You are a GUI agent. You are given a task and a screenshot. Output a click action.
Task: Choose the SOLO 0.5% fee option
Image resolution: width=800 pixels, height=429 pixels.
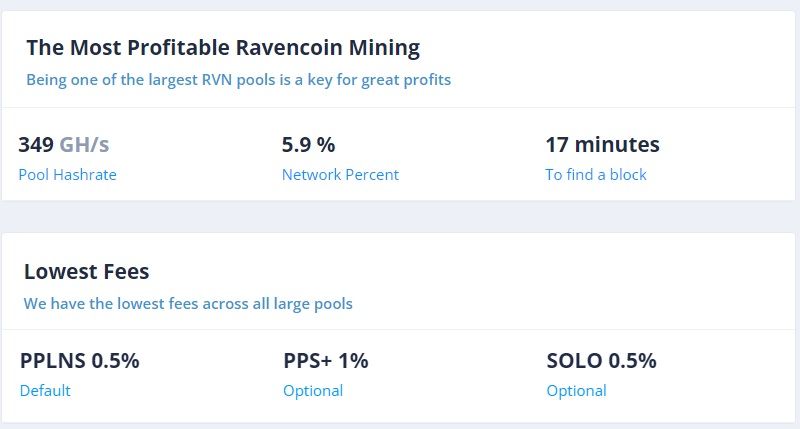click(x=602, y=361)
